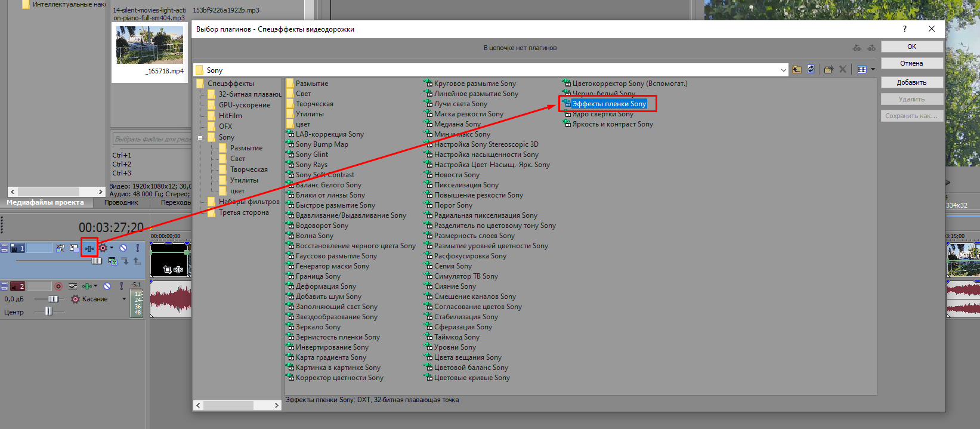Click bypass motion blur on video track 1

click(x=60, y=248)
